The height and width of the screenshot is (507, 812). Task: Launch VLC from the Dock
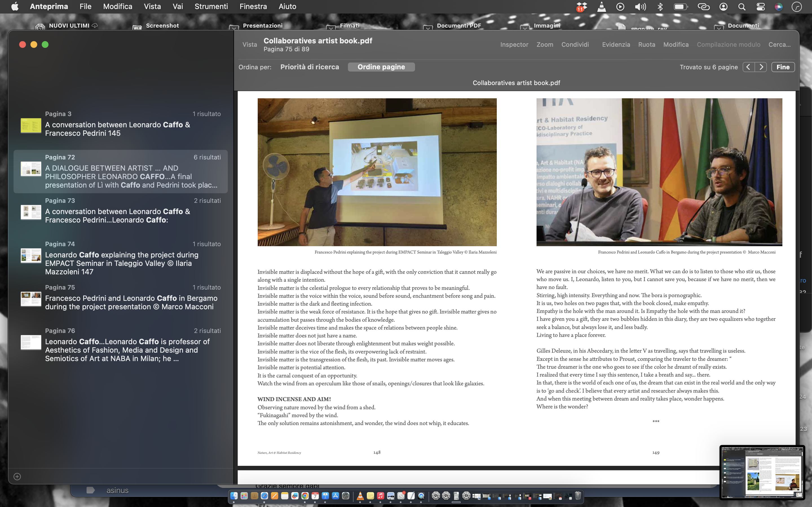coord(360,496)
